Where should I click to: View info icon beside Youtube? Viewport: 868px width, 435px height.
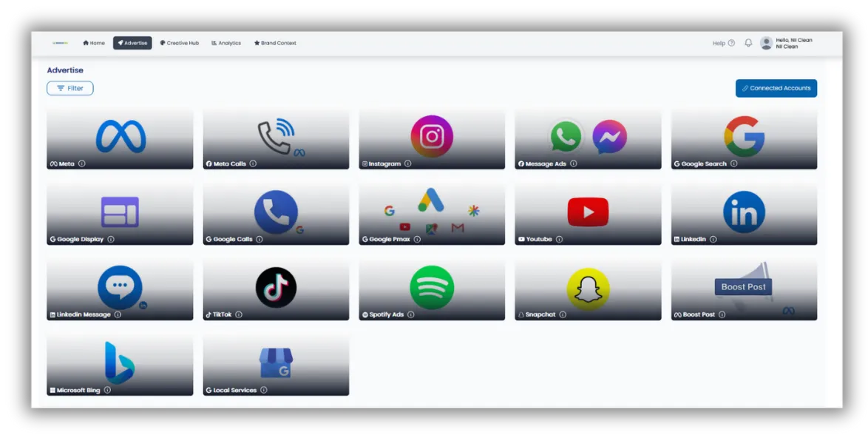559,240
